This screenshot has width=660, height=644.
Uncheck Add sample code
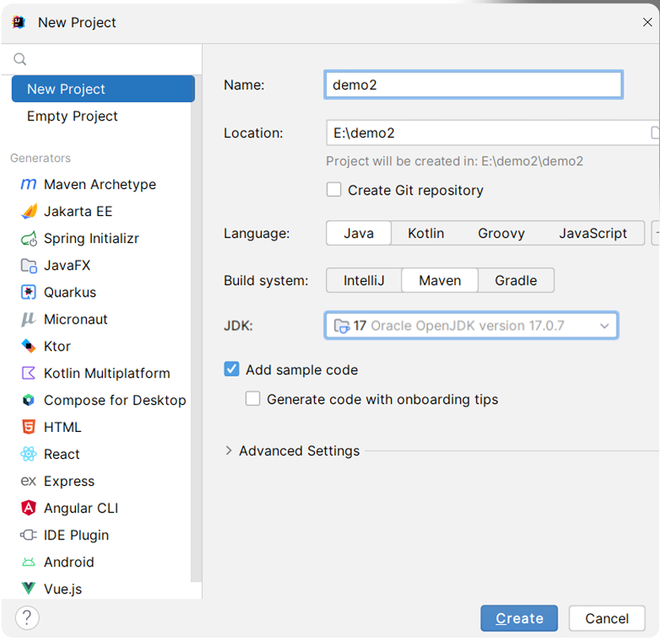(232, 369)
